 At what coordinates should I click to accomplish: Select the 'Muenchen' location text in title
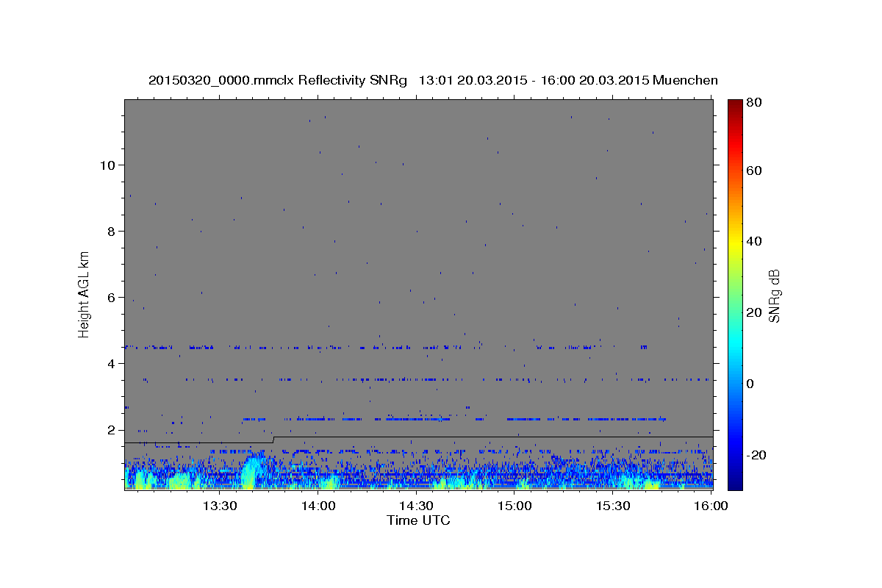685,80
